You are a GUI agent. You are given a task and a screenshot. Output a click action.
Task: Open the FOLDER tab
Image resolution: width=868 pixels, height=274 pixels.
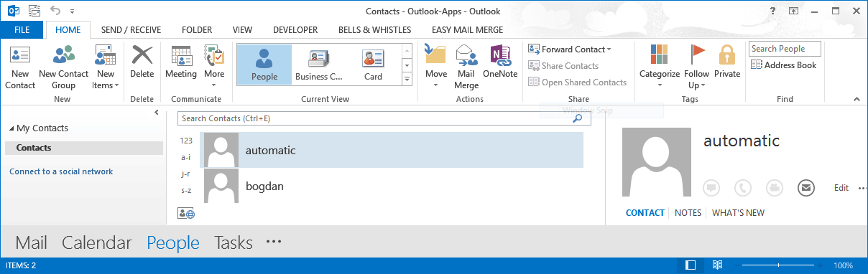[x=197, y=30]
